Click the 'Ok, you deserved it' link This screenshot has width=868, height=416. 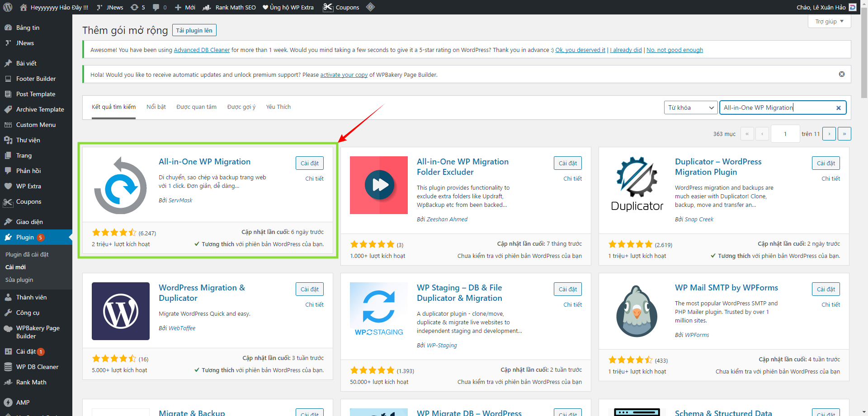click(x=580, y=50)
